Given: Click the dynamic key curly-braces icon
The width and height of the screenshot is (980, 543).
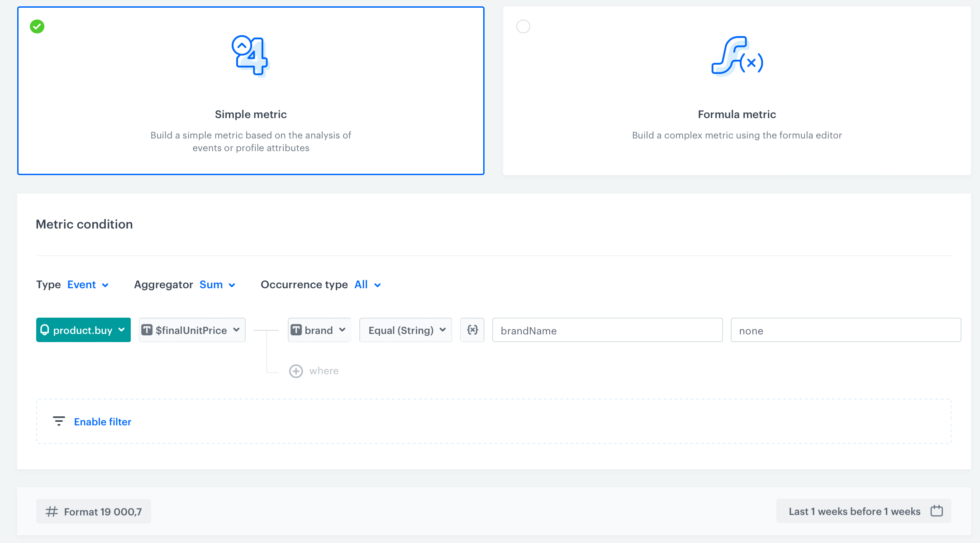Looking at the screenshot, I should [x=472, y=330].
